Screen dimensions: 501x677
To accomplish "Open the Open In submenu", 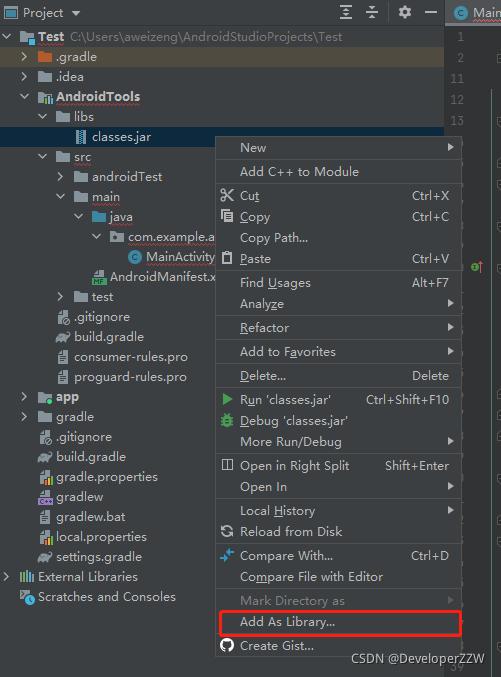I will (339, 487).
